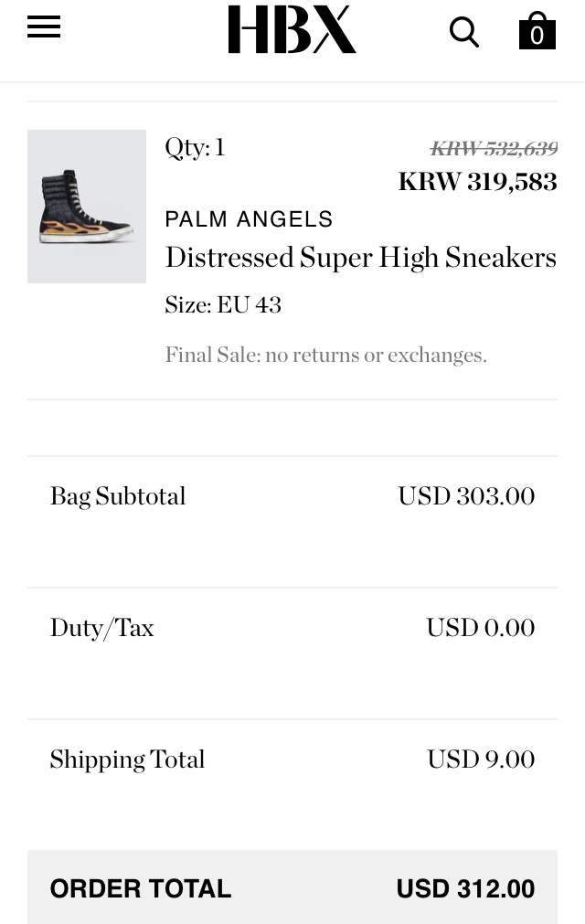Click the USD 0.00 duty amount
This screenshot has width=585, height=924.
click(480, 628)
